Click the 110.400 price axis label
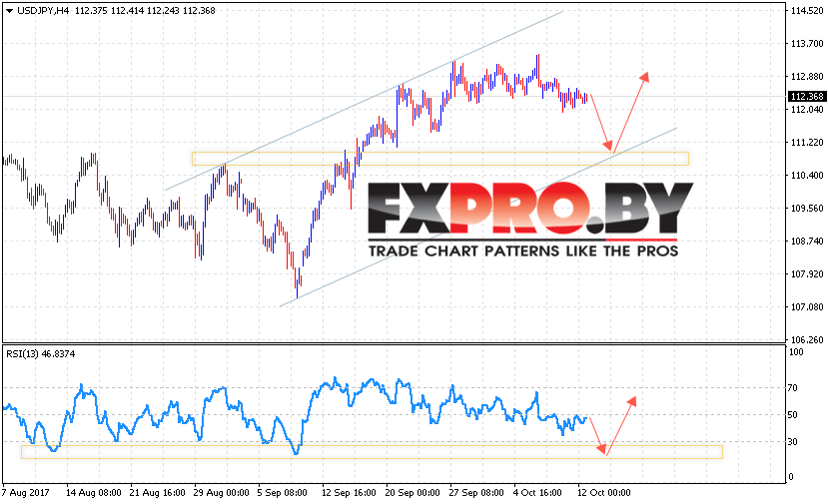 [807, 176]
